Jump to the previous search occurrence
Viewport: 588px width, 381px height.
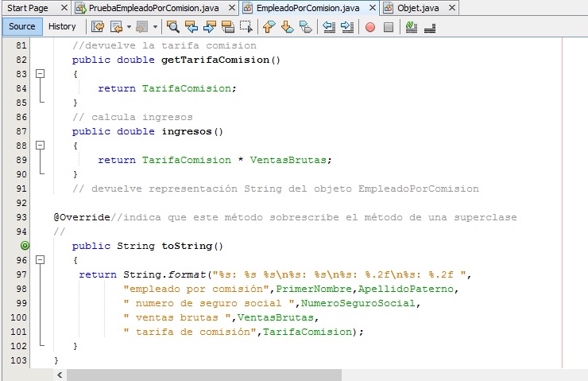191,26
